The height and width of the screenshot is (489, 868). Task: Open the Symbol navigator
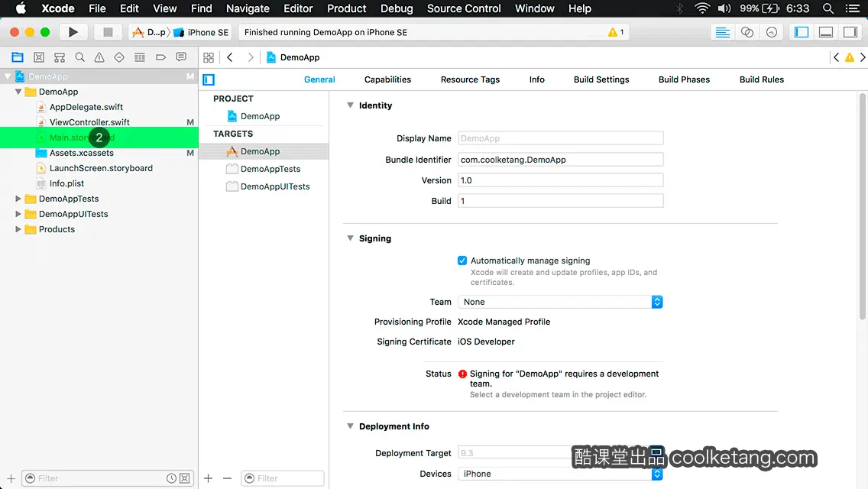coord(60,57)
